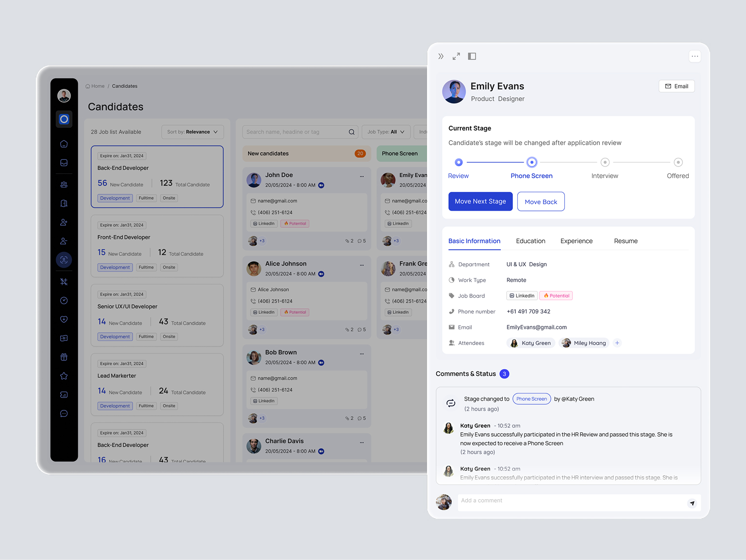
Task: Switch to the Resume tab
Action: coord(626,241)
